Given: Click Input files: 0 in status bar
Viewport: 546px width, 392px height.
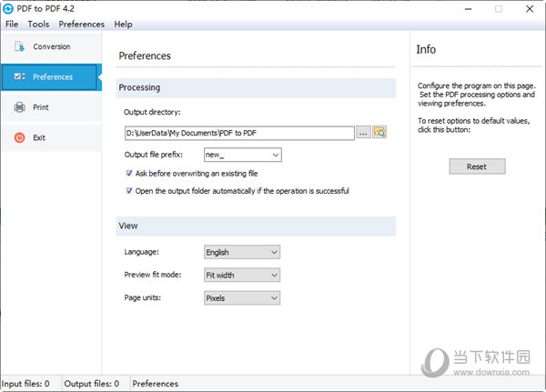Looking at the screenshot, I should [x=25, y=384].
